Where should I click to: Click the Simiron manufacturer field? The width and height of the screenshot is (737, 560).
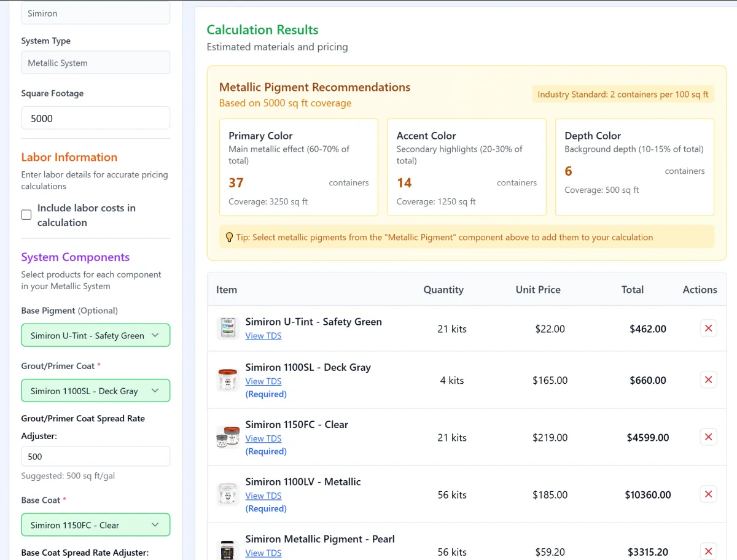click(96, 13)
